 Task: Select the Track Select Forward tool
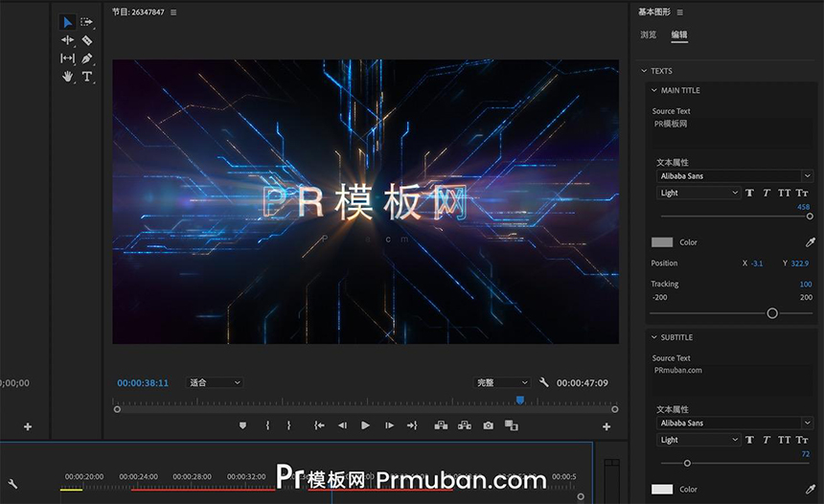pos(86,22)
